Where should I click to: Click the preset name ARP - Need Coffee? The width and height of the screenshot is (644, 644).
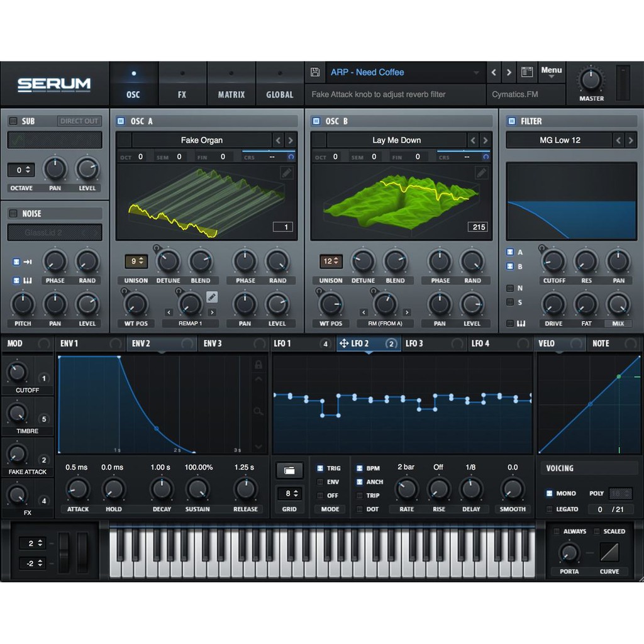coord(367,72)
